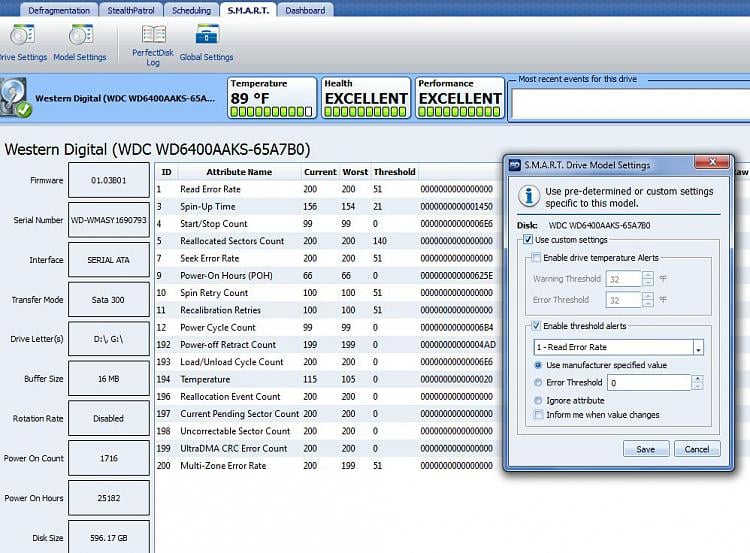
Task: Select the Temperature attribute row
Action: (x=328, y=379)
